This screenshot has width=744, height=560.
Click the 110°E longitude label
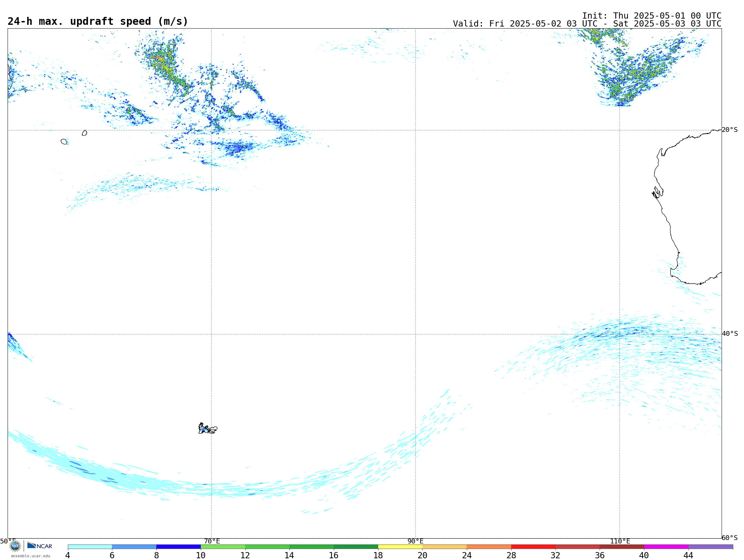[x=620, y=541]
